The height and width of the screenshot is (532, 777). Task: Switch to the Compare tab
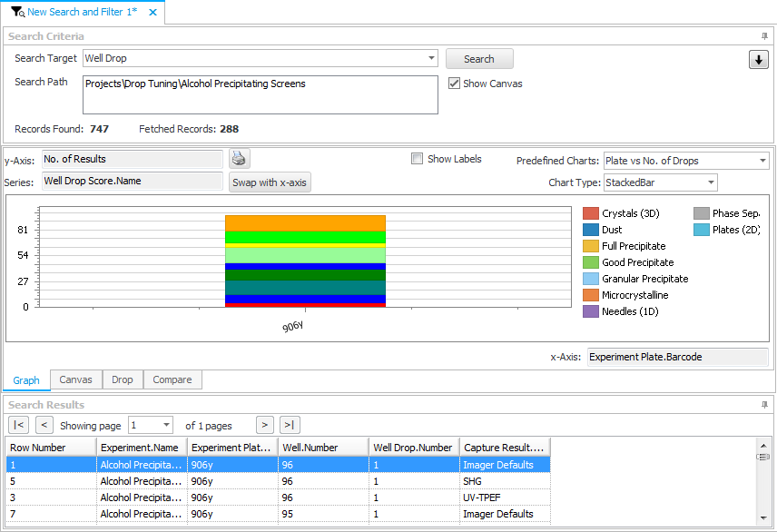172,379
